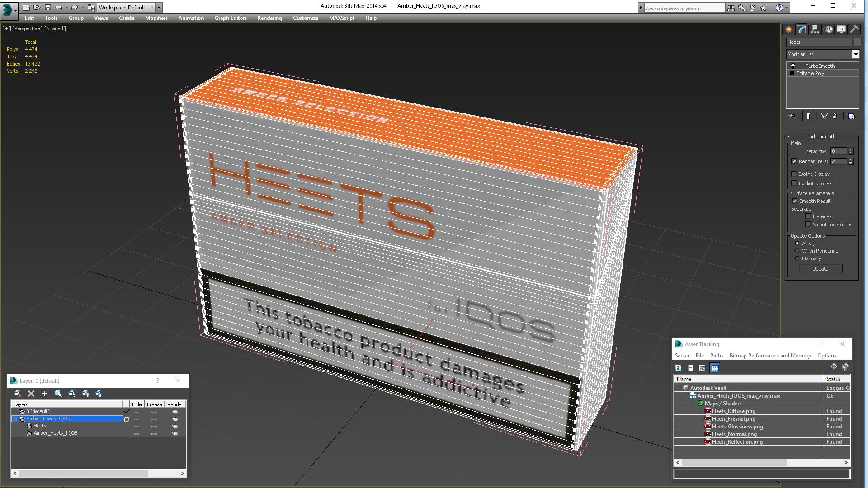The height and width of the screenshot is (488, 868).
Task: Enable Separate by Smoothing Groups checkbox
Action: point(808,225)
